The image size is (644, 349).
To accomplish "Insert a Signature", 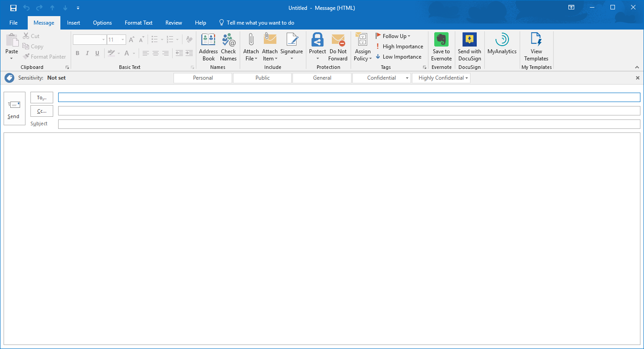I will click(292, 47).
